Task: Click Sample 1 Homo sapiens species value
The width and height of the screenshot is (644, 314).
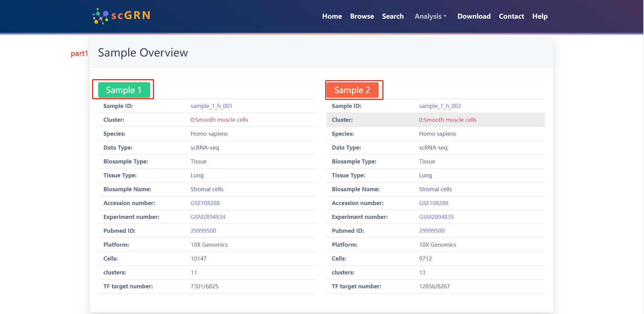Action: point(209,134)
